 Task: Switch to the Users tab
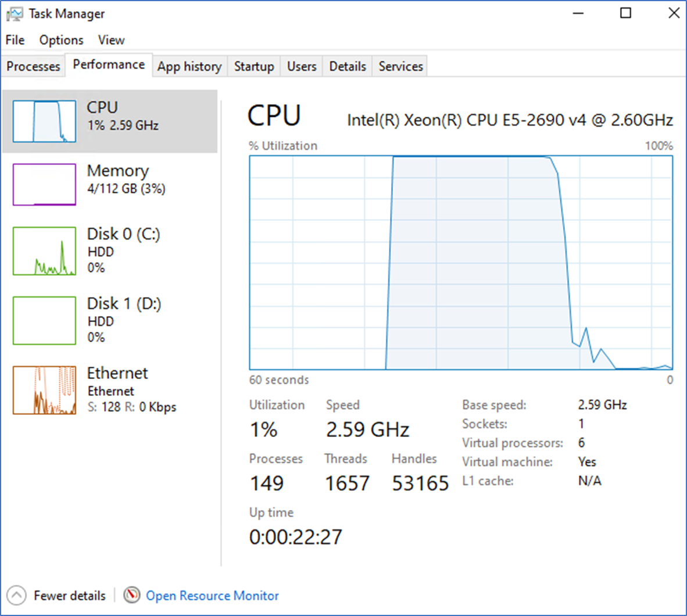pyautogui.click(x=302, y=66)
